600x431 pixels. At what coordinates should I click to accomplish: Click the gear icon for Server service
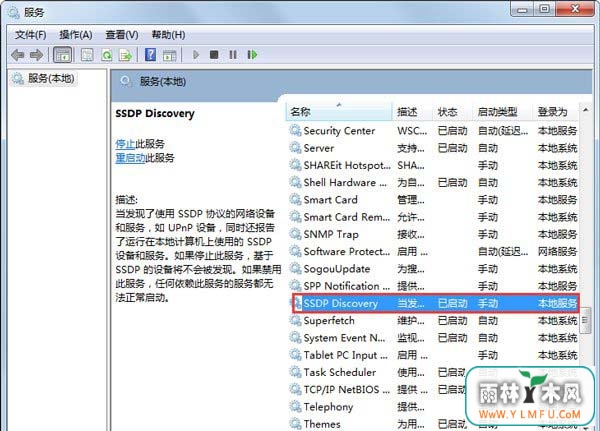(x=295, y=148)
